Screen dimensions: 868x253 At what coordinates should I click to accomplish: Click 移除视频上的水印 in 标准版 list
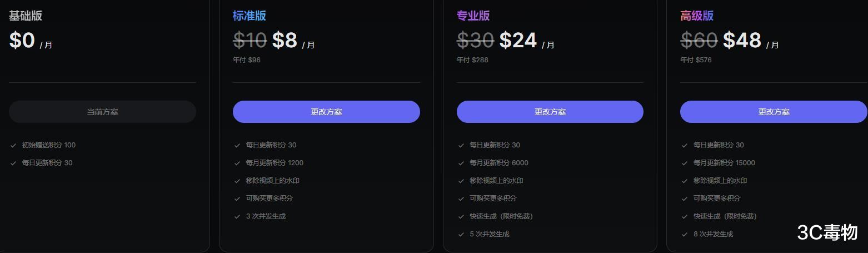pos(273,181)
